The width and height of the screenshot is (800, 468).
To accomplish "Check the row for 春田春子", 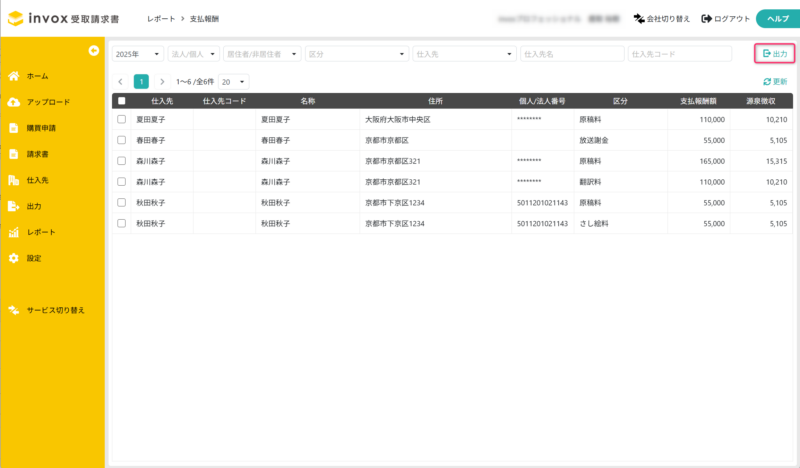I will (x=121, y=140).
